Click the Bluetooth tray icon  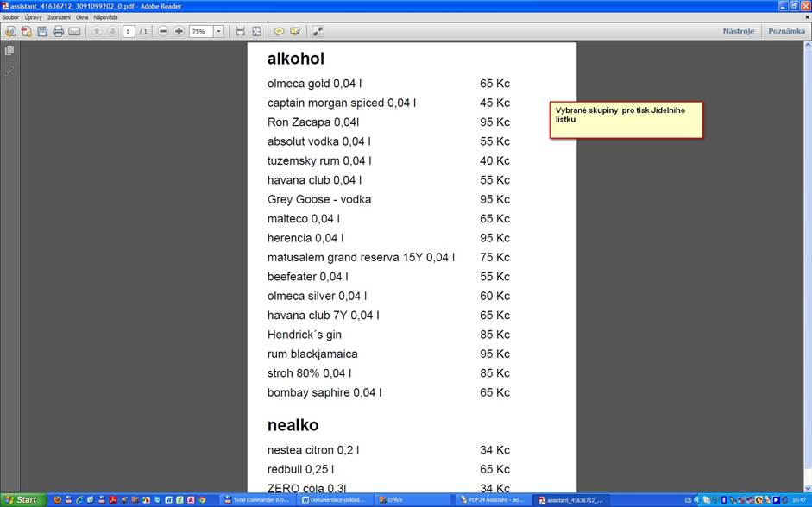[724, 500]
